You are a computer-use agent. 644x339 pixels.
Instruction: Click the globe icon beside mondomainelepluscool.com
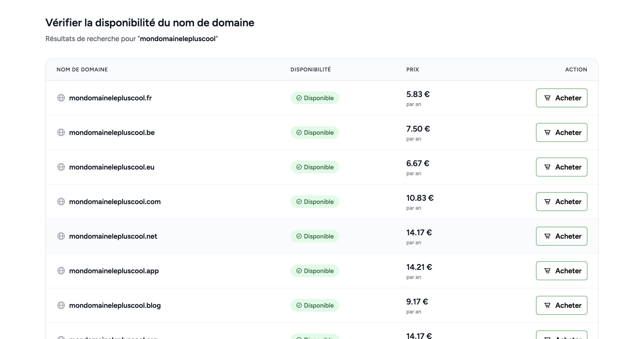[61, 202]
